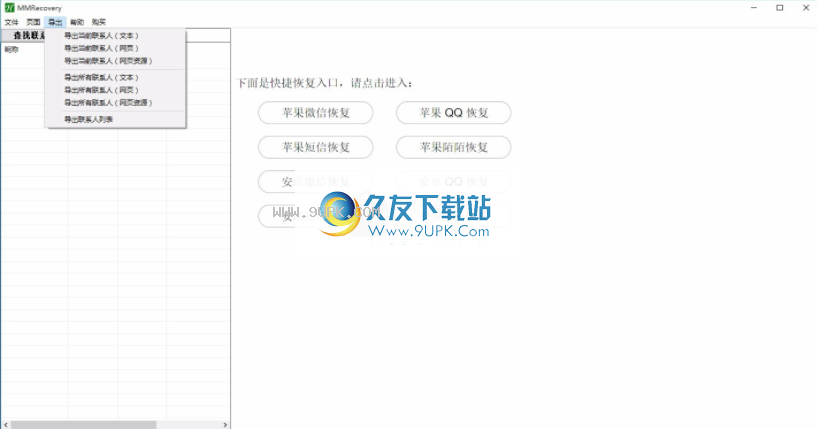Viewport: 817px width, 429px height.
Task: Minimize the MMRecovery window
Action: click(754, 8)
